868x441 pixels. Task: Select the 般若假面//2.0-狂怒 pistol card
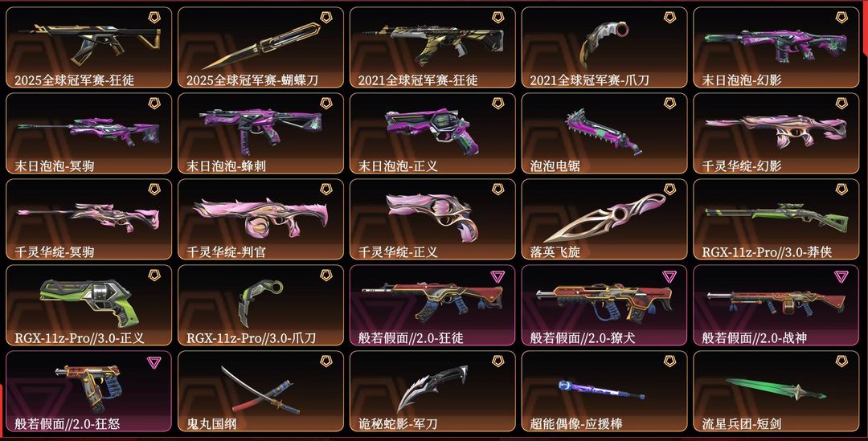88,391
